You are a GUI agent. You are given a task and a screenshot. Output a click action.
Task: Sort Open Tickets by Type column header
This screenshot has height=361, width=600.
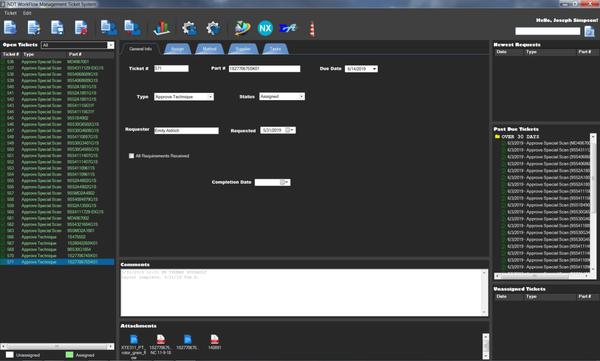(x=43, y=54)
